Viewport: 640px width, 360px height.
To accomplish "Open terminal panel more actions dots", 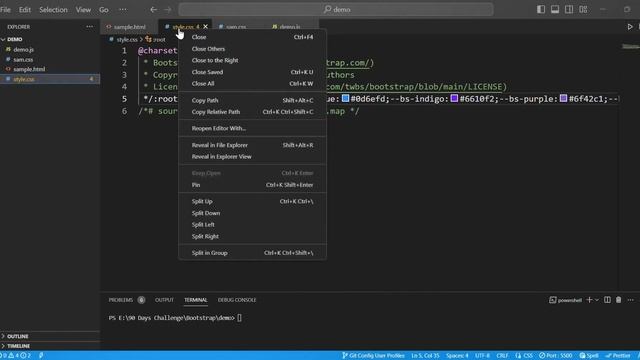I will pos(631,300).
